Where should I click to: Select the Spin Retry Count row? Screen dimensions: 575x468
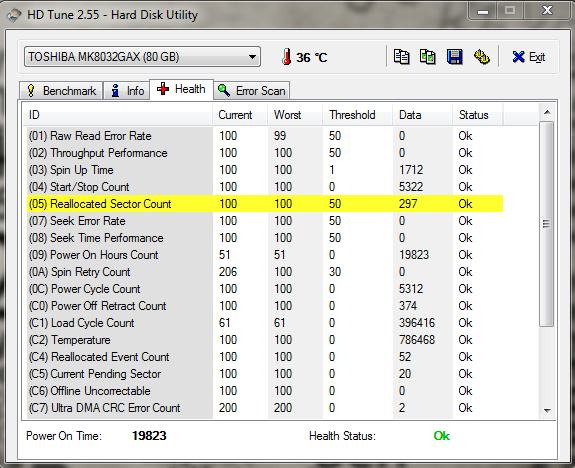[x=265, y=272]
